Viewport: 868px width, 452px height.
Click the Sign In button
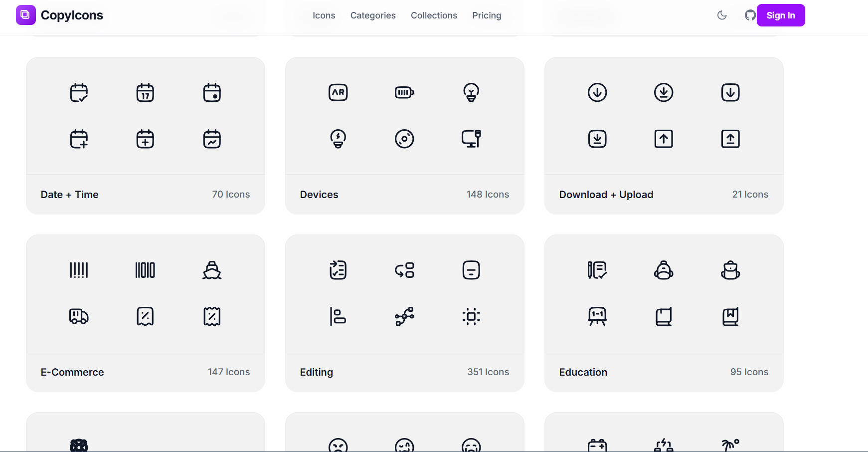click(x=781, y=15)
